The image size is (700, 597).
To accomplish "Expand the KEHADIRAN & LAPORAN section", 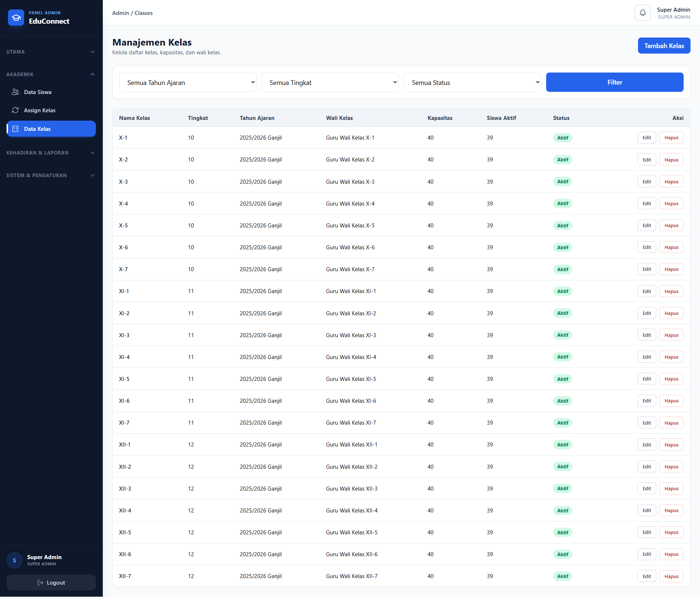I will click(x=51, y=153).
